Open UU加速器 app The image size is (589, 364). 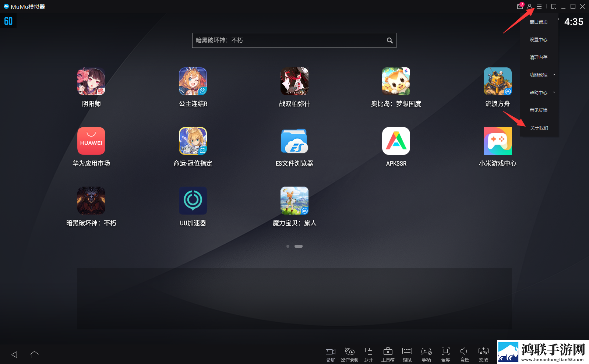(x=193, y=201)
